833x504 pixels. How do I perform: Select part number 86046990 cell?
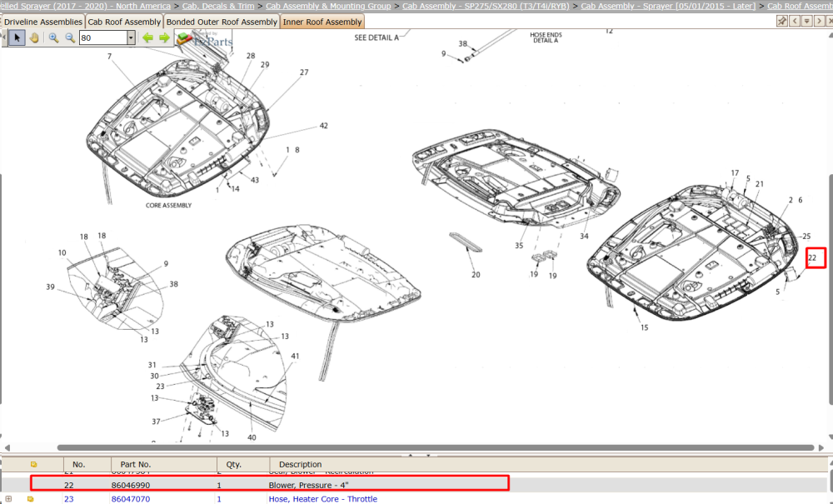pos(131,486)
